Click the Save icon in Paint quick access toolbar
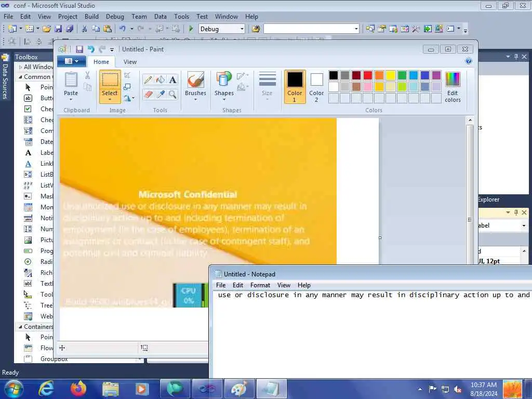The width and height of the screenshot is (532, 399). coord(79,49)
